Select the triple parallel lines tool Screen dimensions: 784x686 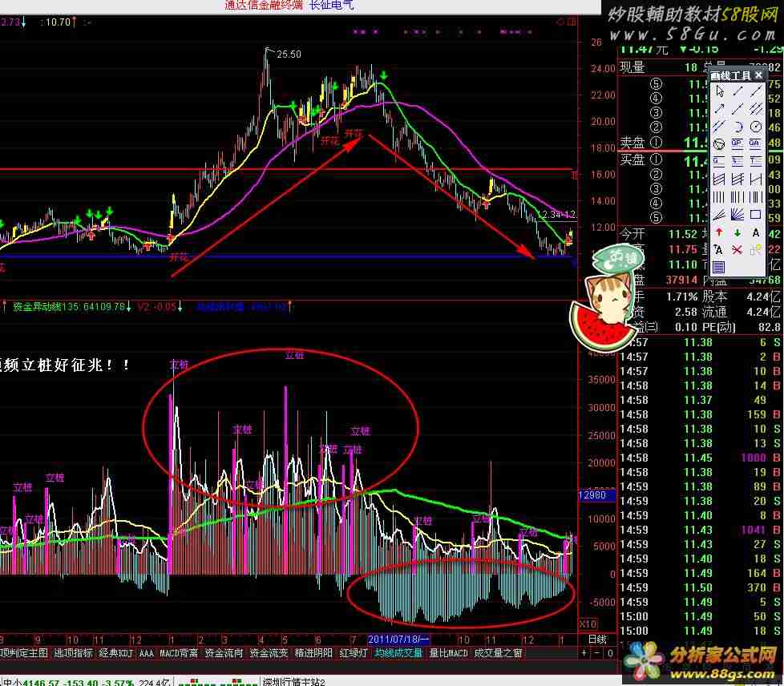pos(756,109)
